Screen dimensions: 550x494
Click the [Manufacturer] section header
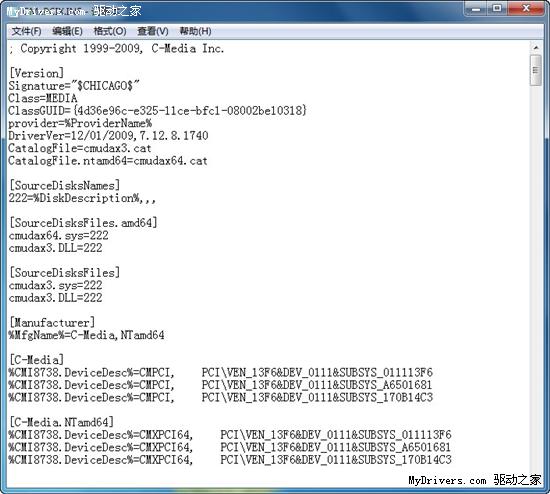(x=52, y=322)
